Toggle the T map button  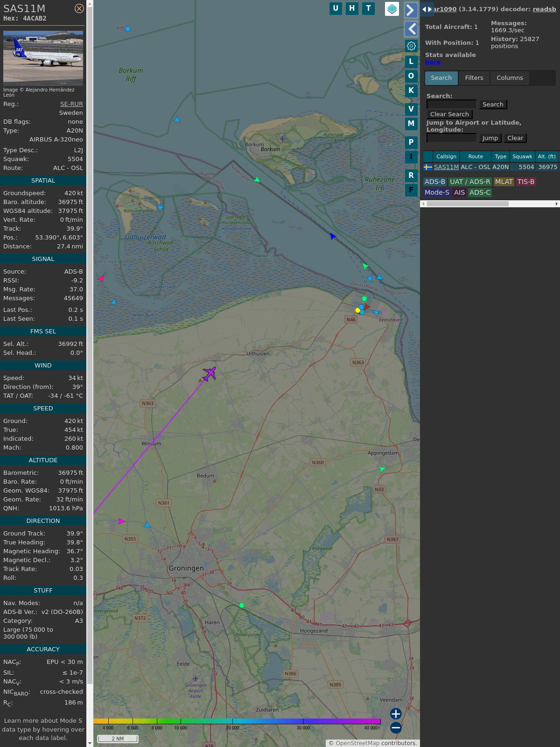368,8
